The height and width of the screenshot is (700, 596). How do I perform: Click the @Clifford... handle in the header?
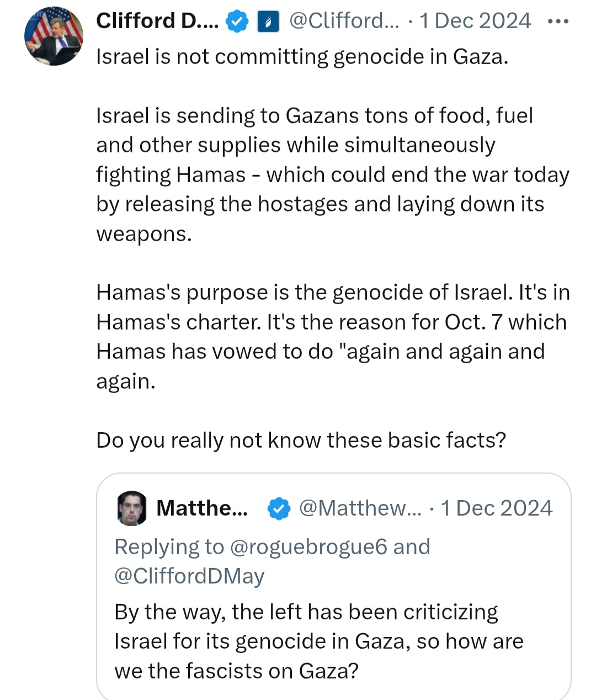[x=344, y=21]
